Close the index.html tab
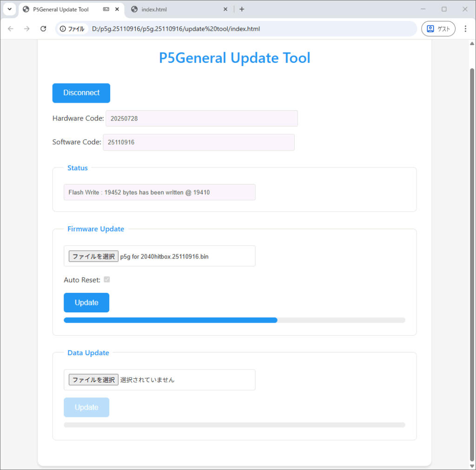The height and width of the screenshot is (470, 476). point(225,9)
